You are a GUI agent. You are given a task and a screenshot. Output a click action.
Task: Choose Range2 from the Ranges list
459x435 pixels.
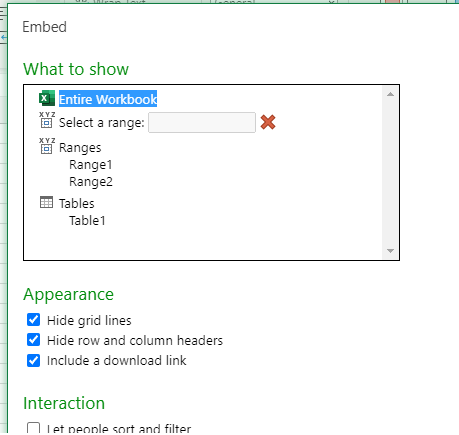point(91,182)
